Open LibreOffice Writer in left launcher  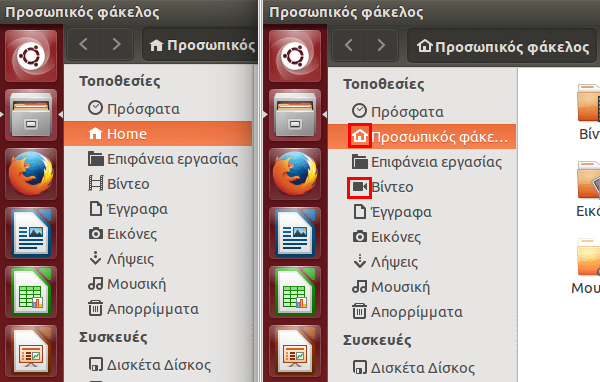[x=31, y=233]
